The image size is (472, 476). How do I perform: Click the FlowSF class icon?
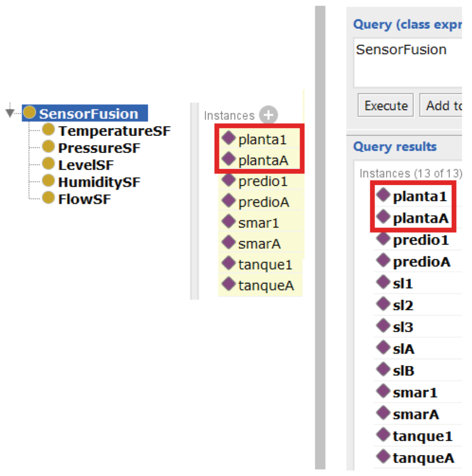[49, 198]
